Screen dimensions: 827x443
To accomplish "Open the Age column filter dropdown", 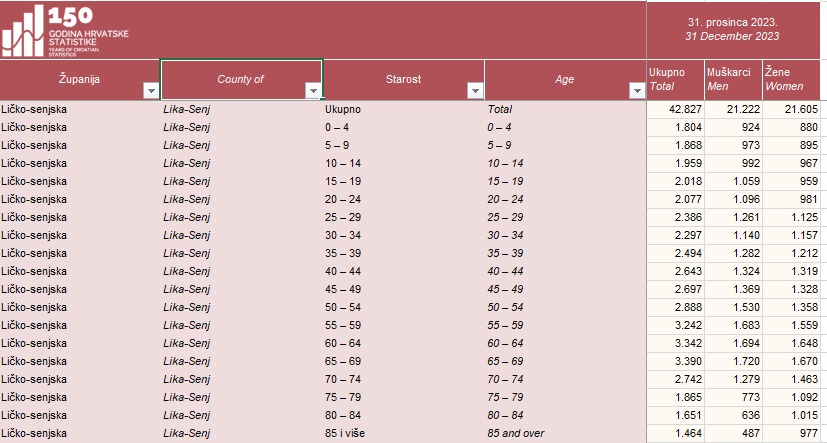I will [637, 91].
